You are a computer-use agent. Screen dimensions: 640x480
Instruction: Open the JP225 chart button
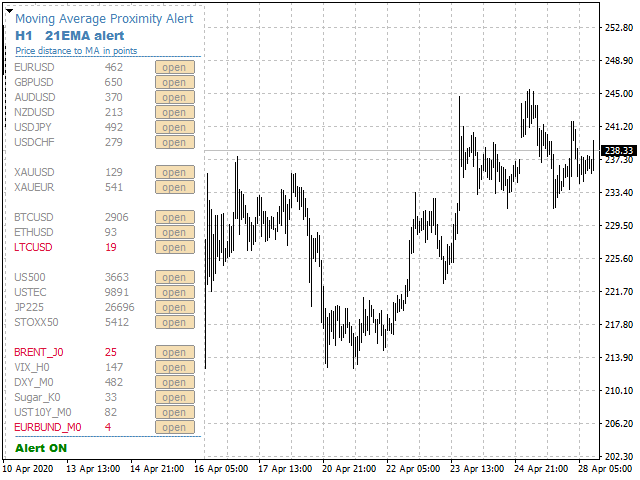pyautogui.click(x=175, y=307)
